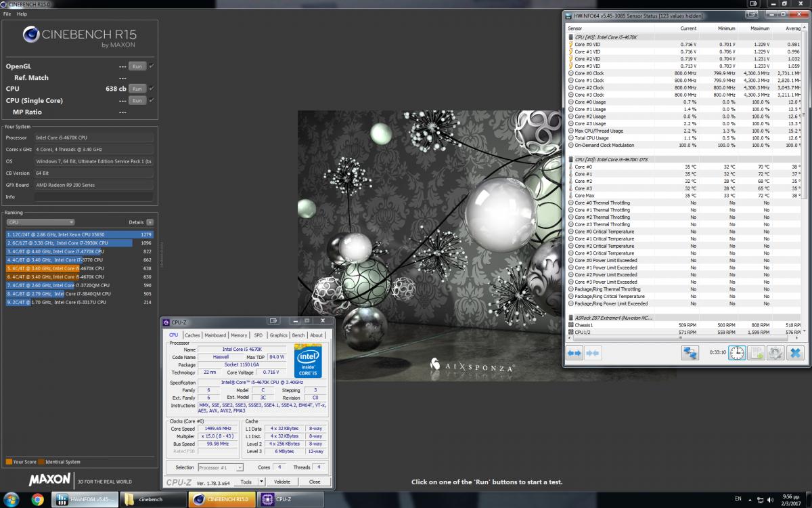812x508 pixels.
Task: Select the CPU tab in CPU-Z
Action: tap(174, 335)
